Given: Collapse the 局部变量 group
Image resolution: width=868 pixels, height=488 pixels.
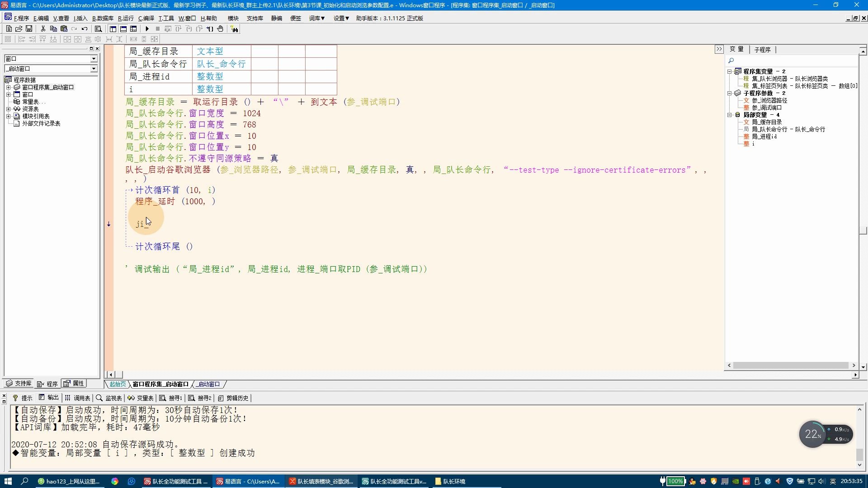Looking at the screenshot, I should tap(729, 115).
